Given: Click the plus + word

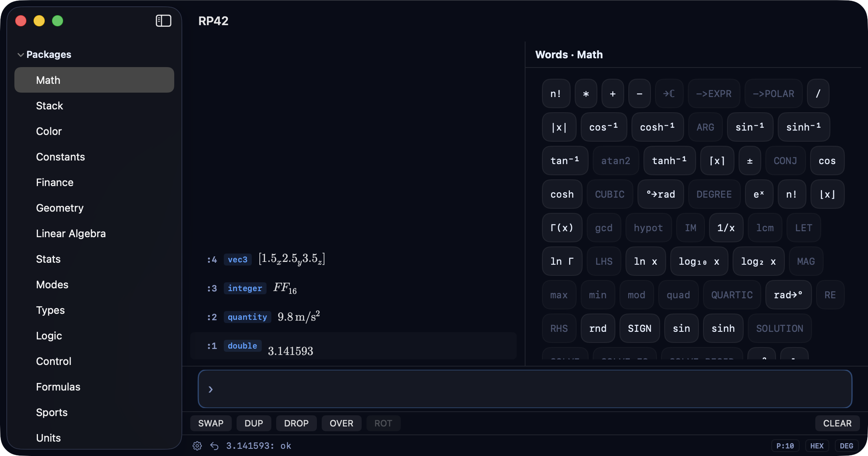Looking at the screenshot, I should 613,93.
